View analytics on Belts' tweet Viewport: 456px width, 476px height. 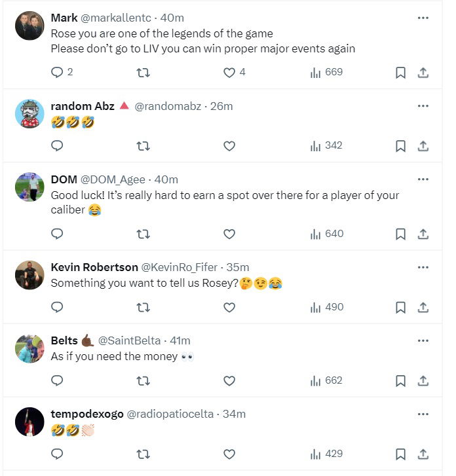[x=326, y=380]
